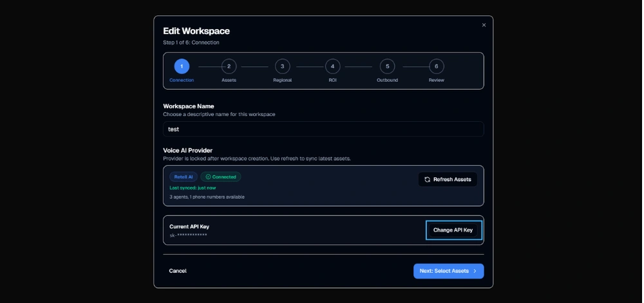Viewport: 644px width, 303px height.
Task: Click '3 agents, 1 phone numbers available' text
Action: (207, 197)
